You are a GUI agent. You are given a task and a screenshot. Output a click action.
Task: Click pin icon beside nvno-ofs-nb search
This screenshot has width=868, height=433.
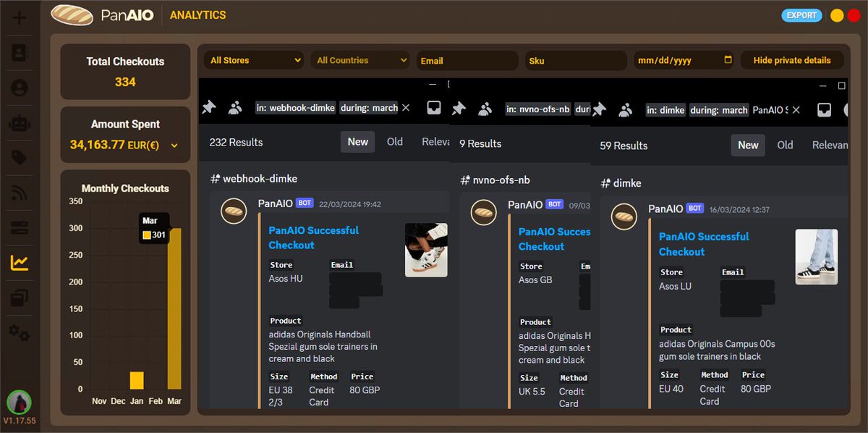[459, 109]
